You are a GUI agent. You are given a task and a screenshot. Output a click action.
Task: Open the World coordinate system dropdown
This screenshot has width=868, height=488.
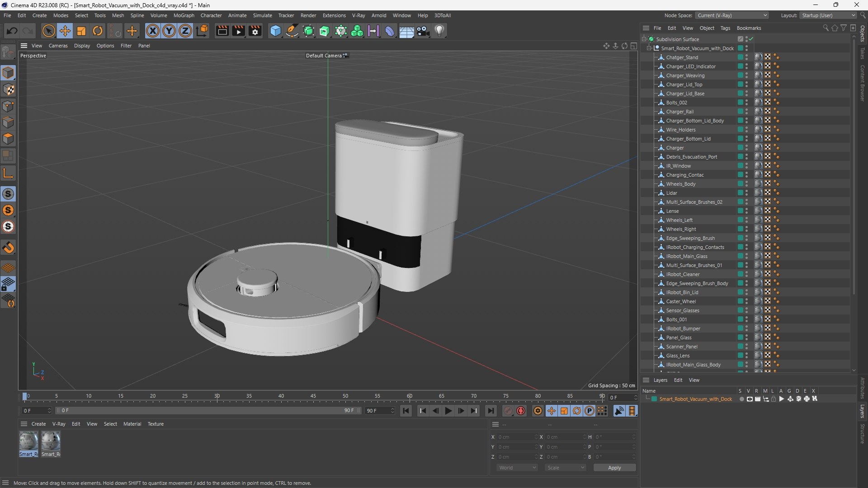[517, 468]
